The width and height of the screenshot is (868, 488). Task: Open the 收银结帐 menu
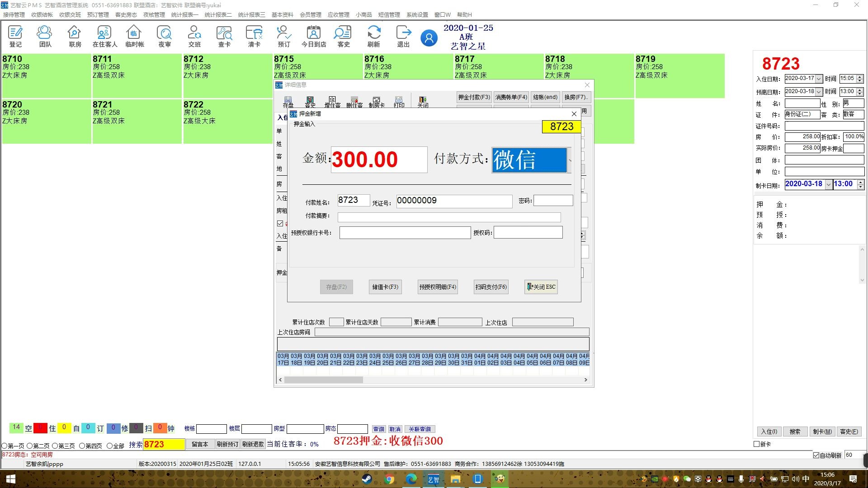click(x=42, y=15)
